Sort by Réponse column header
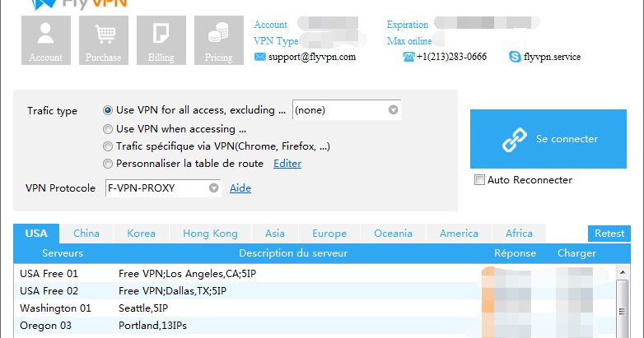 [x=515, y=253]
